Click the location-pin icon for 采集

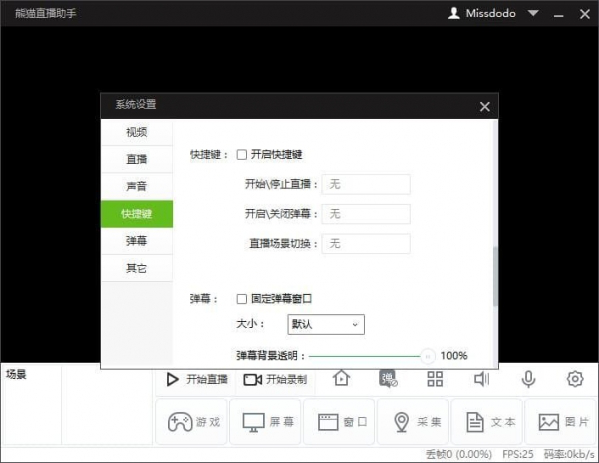tap(401, 422)
